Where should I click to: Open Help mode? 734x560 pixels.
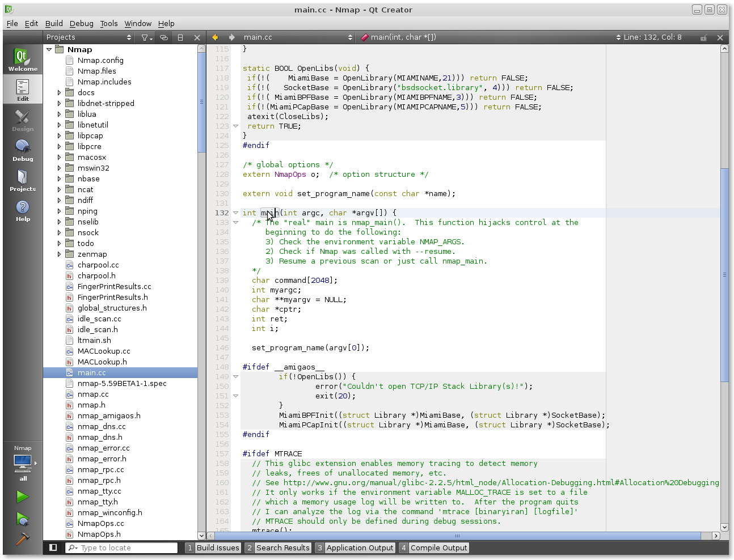coord(23,210)
